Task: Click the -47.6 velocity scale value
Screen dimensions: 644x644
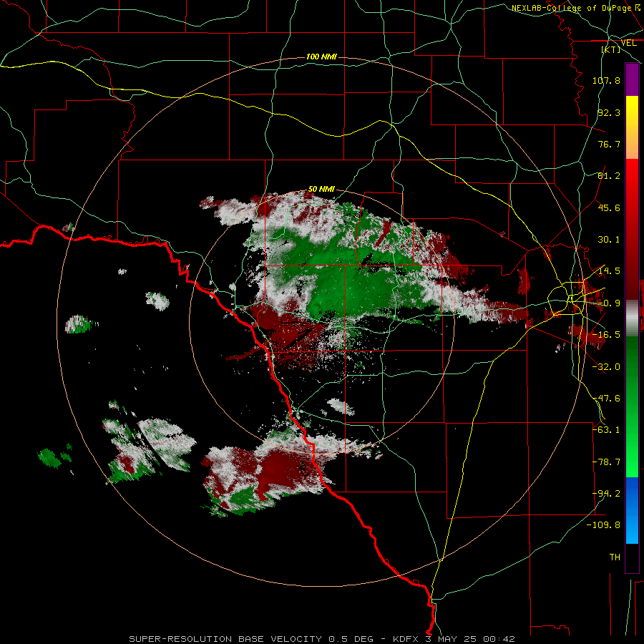Action: 606,399
